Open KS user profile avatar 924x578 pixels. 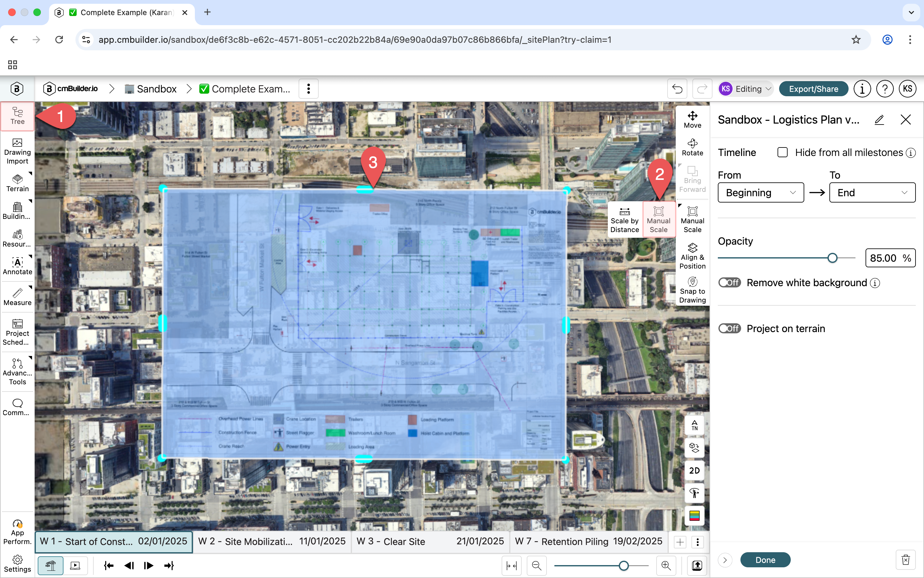point(907,89)
